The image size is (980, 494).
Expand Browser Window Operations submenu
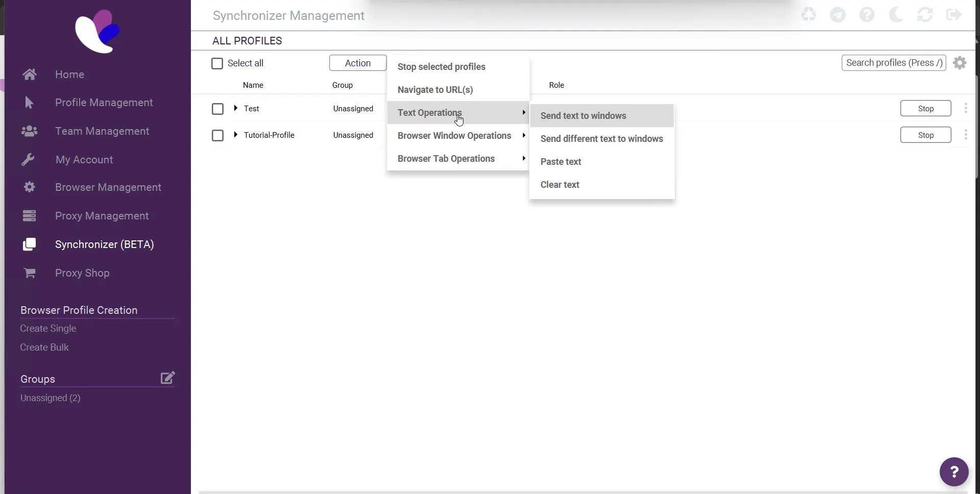(458, 135)
